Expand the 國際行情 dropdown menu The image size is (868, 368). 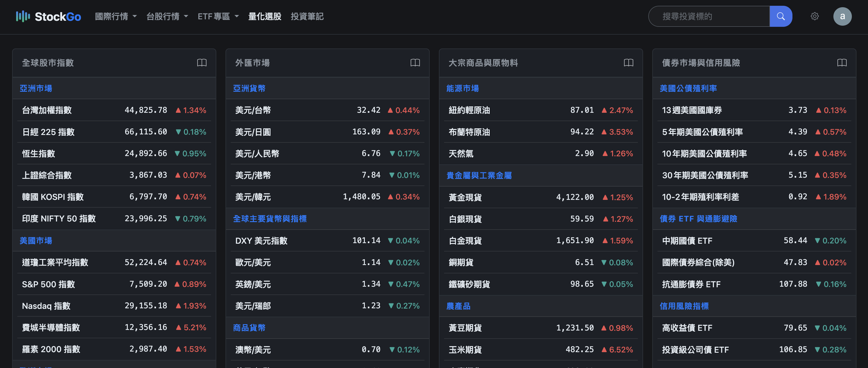click(116, 16)
